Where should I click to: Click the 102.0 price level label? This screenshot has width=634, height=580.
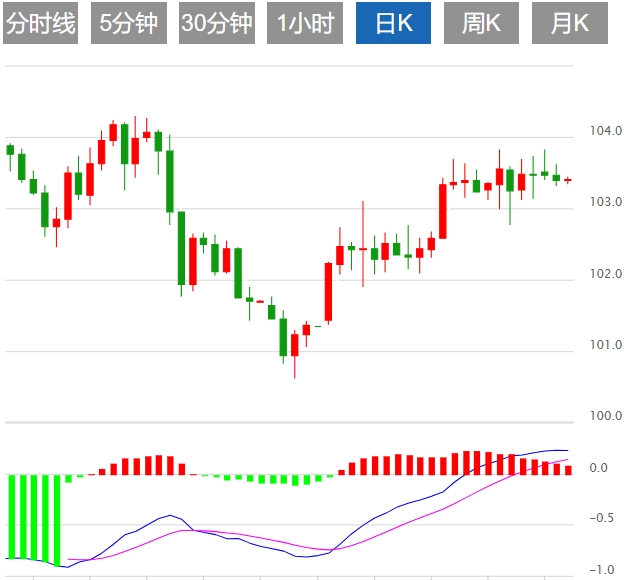tap(606, 274)
